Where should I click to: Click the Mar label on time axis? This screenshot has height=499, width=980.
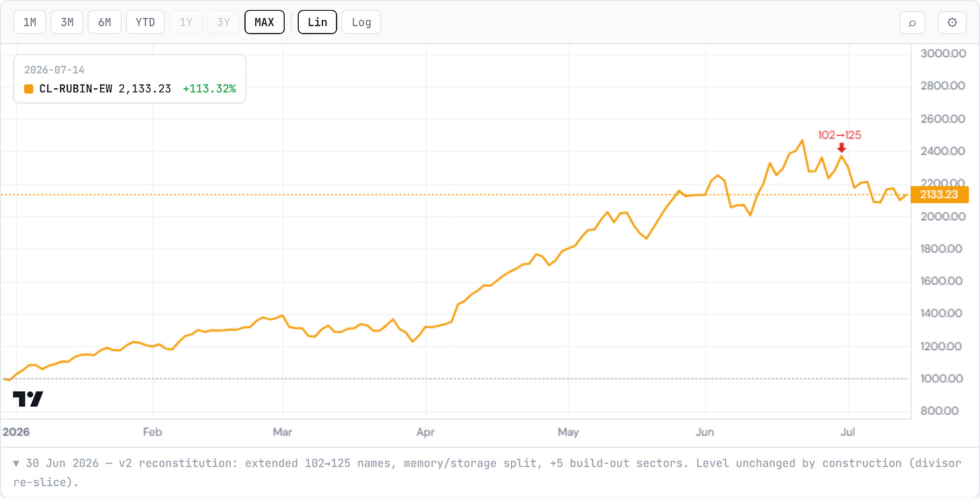tap(283, 432)
